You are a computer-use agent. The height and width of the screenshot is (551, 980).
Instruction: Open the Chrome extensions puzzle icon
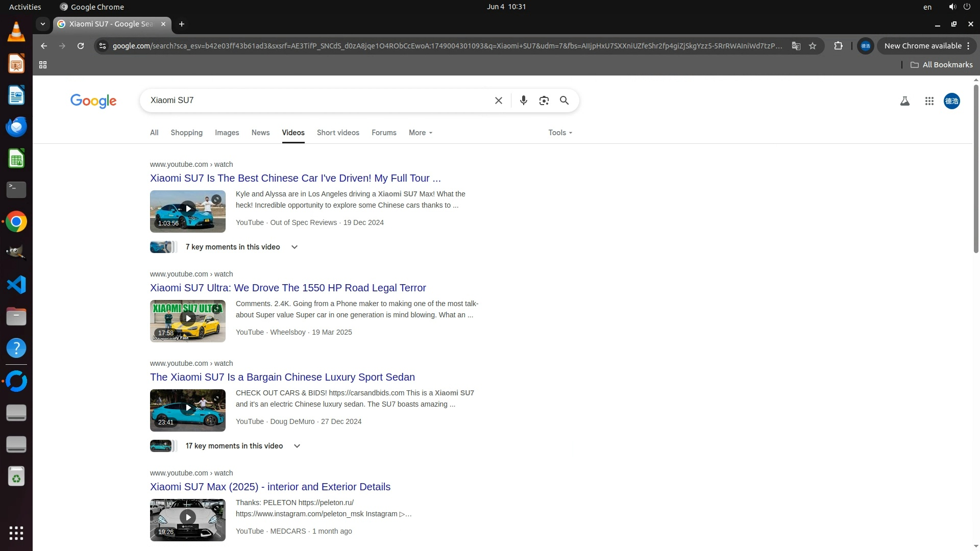(x=838, y=46)
